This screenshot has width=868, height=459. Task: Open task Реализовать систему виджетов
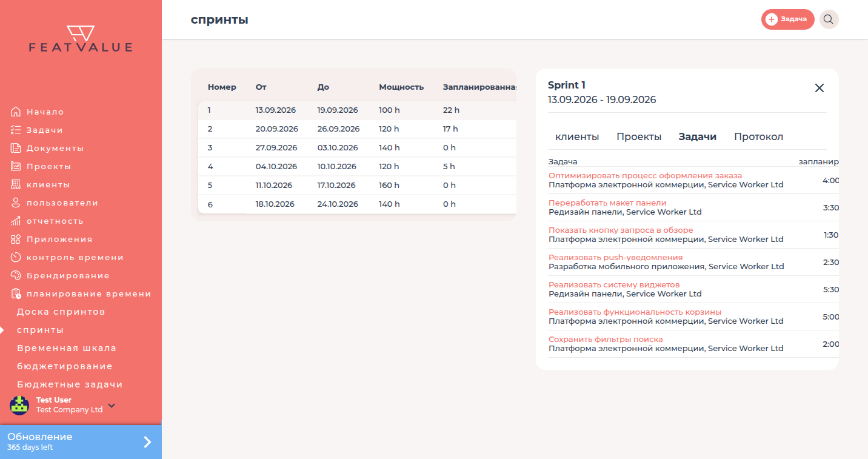coord(614,285)
